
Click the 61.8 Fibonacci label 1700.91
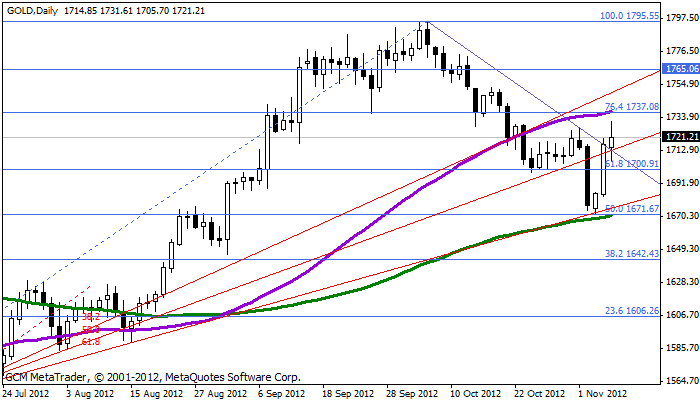631,162
